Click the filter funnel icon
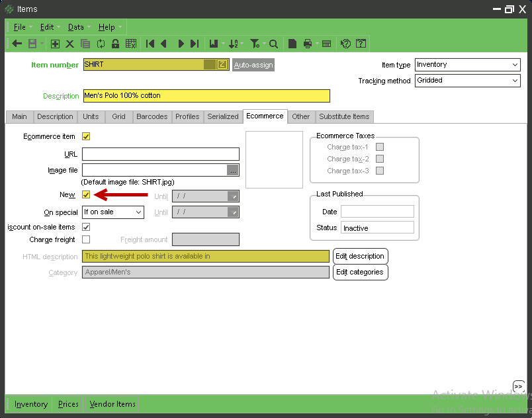The height and width of the screenshot is (418, 532). 255,44
